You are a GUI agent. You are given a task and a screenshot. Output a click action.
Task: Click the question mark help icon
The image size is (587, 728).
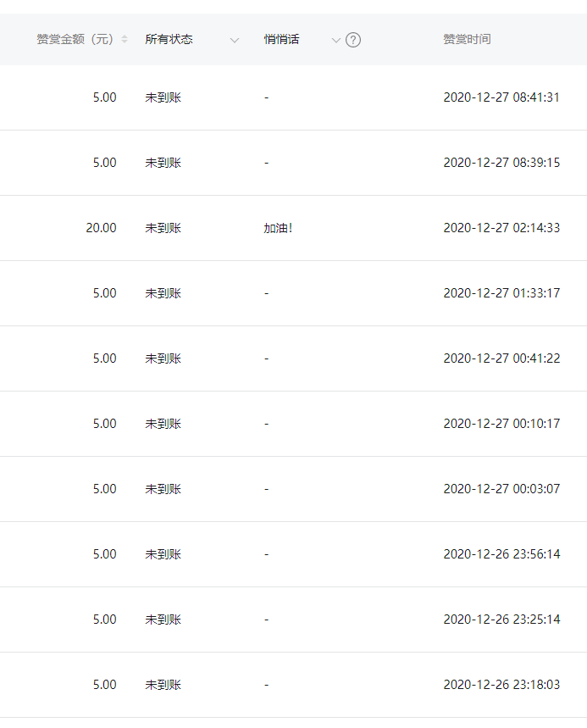coord(353,40)
